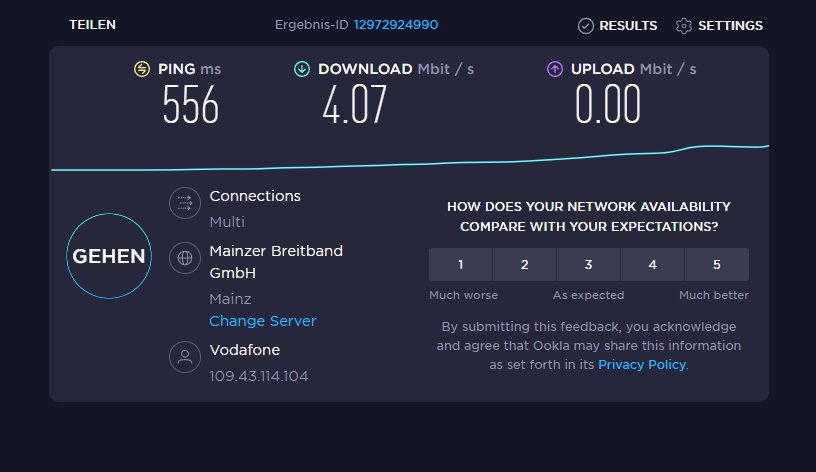Image resolution: width=816 pixels, height=472 pixels.
Task: Open the RESULTS page
Action: point(628,26)
